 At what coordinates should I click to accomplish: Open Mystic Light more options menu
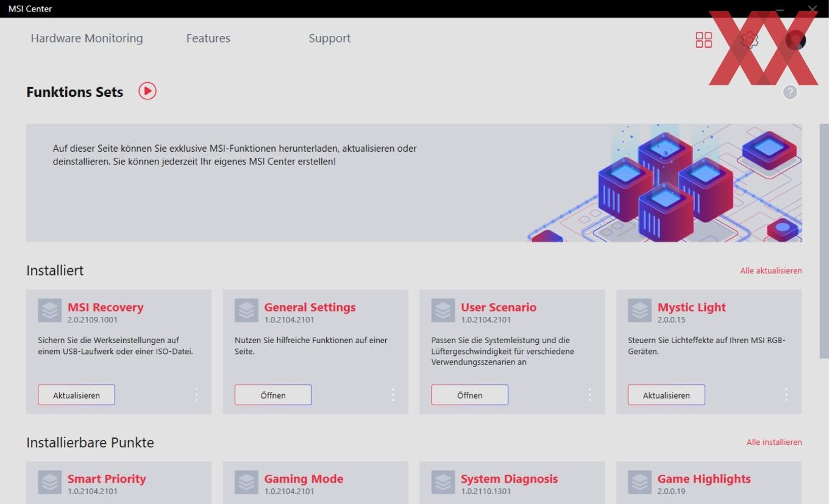coord(786,395)
